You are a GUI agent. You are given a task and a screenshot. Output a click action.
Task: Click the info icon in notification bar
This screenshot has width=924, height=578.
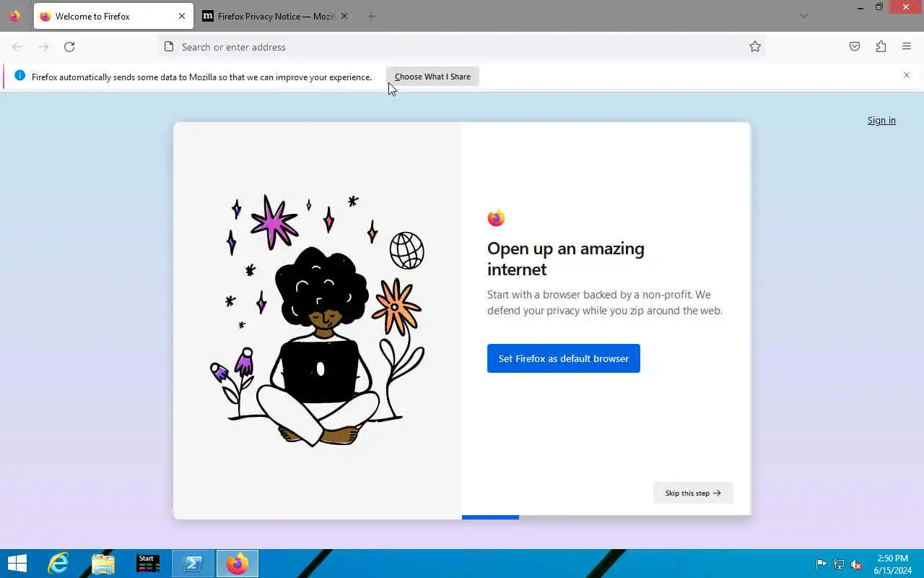(x=19, y=76)
